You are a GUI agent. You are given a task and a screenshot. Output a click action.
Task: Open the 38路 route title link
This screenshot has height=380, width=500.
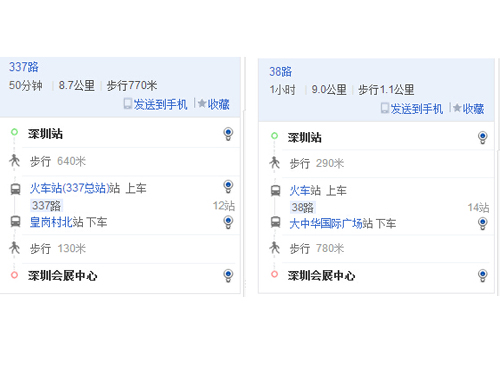280,71
